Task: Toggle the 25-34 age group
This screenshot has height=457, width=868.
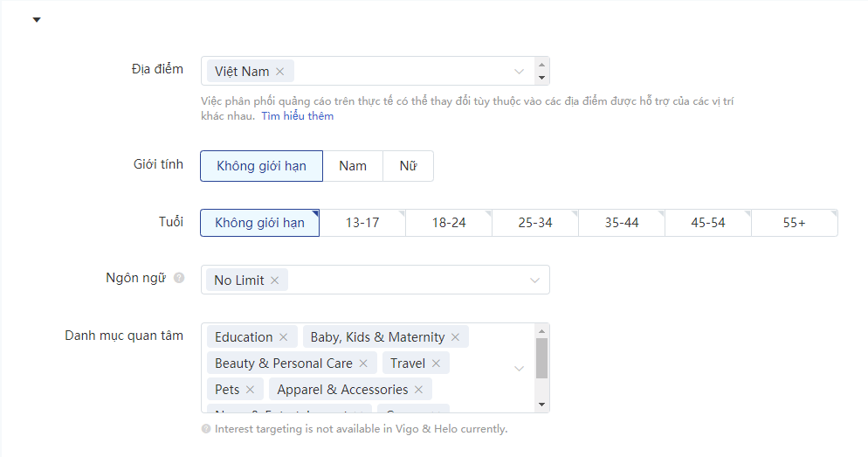Action: click(x=535, y=223)
